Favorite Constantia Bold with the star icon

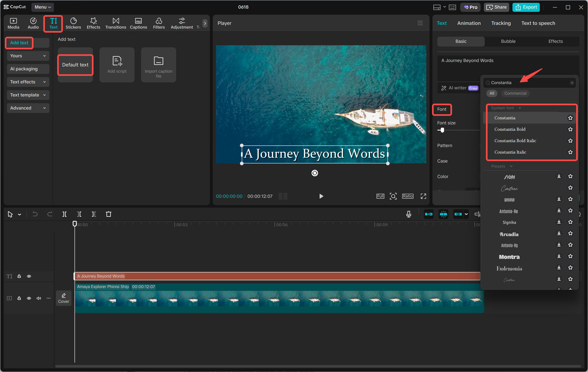[x=570, y=129]
